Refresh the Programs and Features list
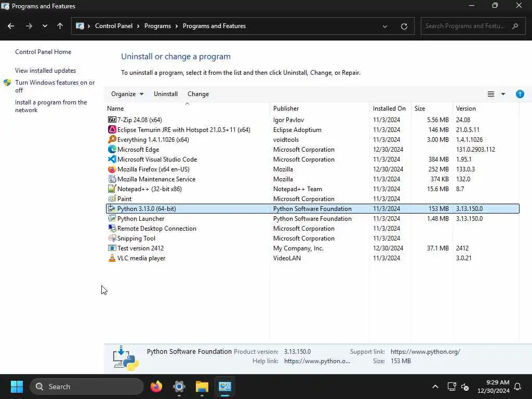 point(404,26)
